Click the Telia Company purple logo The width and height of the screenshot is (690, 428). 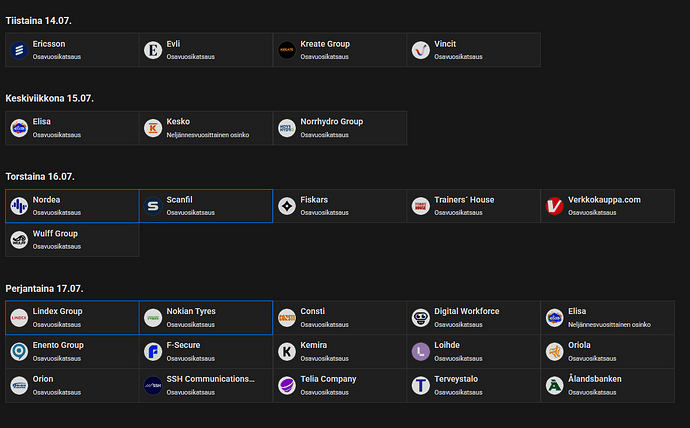pos(287,385)
